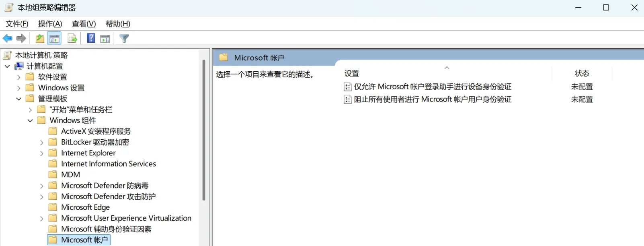The height and width of the screenshot is (246, 644).
Task: Expand the "开始"菜单和任务栏 node
Action: point(30,110)
